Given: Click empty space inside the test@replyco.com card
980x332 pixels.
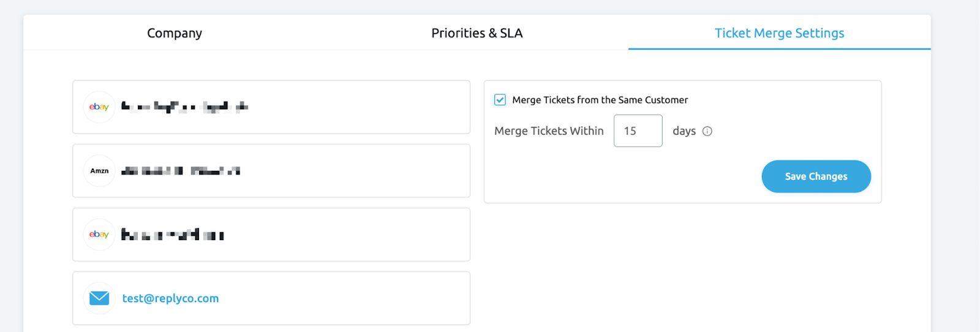Looking at the screenshot, I should coord(343,298).
